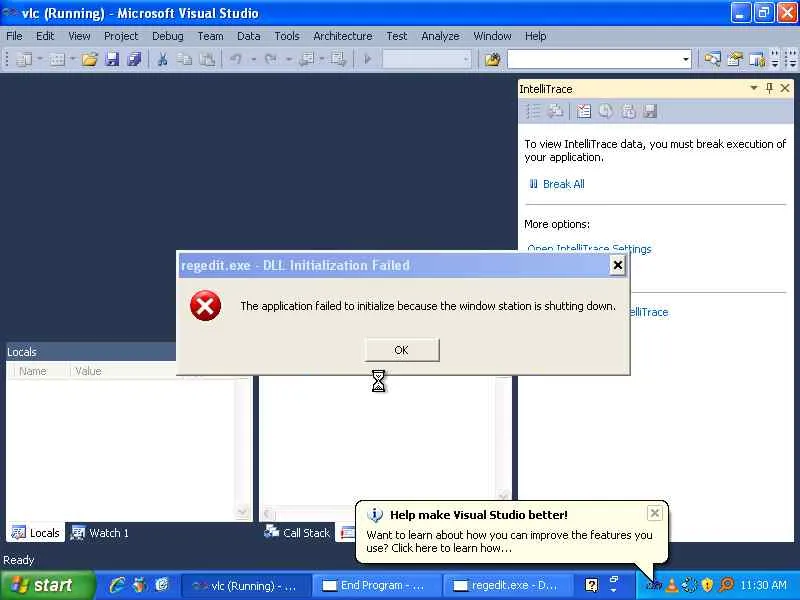Open the Undo history dropdown arrow

(253, 60)
